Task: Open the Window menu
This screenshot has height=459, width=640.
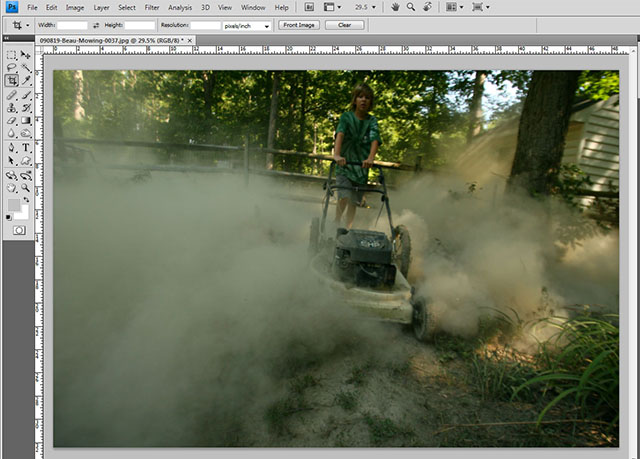Action: coord(253,7)
